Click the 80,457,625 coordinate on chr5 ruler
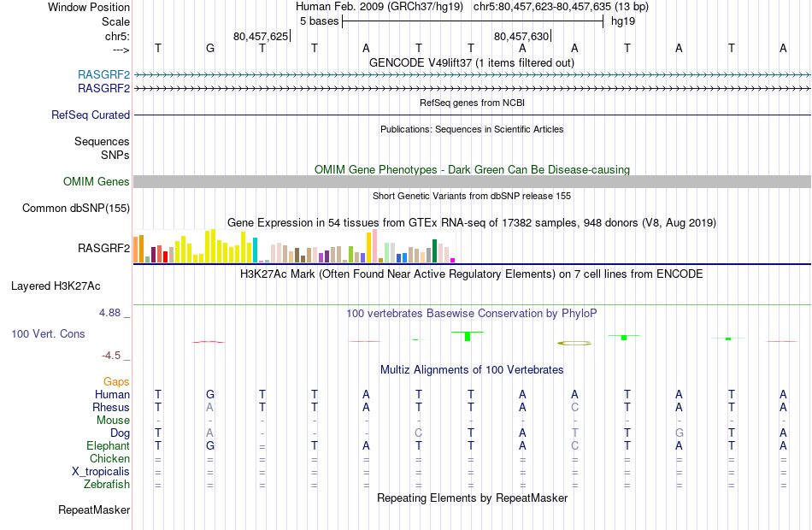 261,36
